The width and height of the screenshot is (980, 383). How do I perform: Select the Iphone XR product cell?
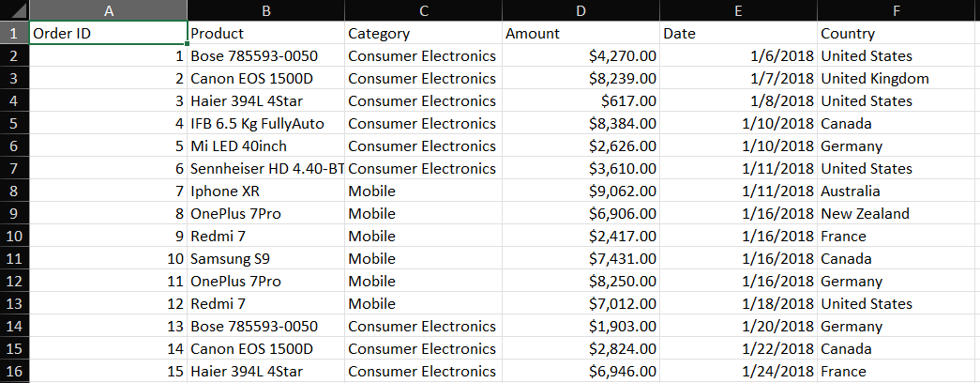click(265, 191)
